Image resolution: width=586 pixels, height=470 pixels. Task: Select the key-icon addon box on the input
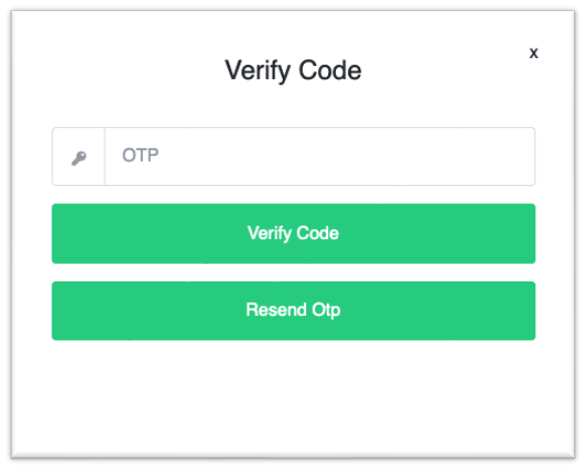(78, 156)
